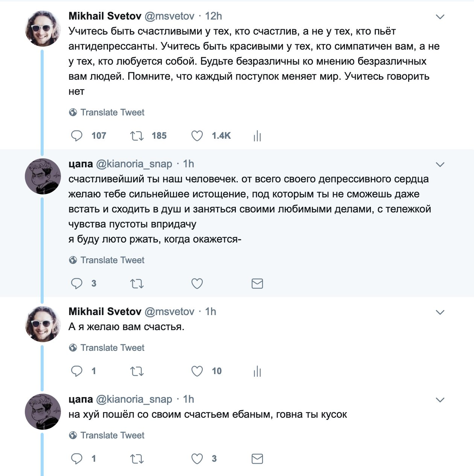Reply to Svetov's 1h tweet
This screenshot has width=474, height=476.
[77, 371]
